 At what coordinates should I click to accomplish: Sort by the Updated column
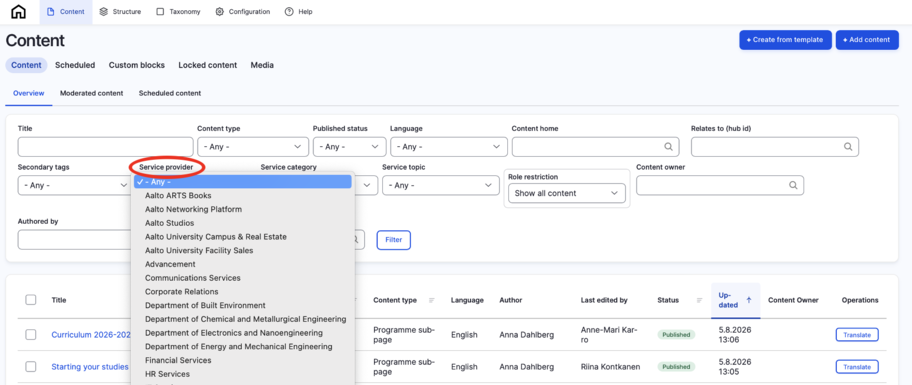[735, 300]
